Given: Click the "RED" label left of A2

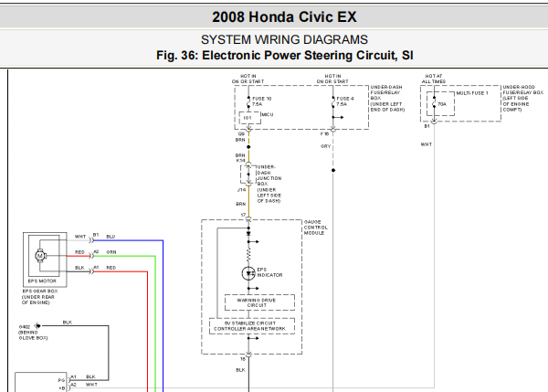Looking at the screenshot, I should pyautogui.click(x=79, y=252).
